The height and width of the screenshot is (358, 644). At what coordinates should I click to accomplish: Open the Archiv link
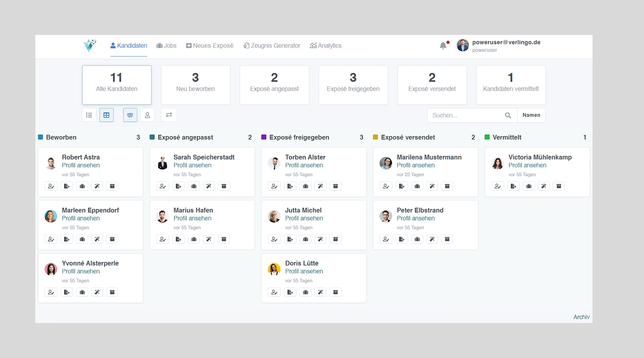(581, 317)
